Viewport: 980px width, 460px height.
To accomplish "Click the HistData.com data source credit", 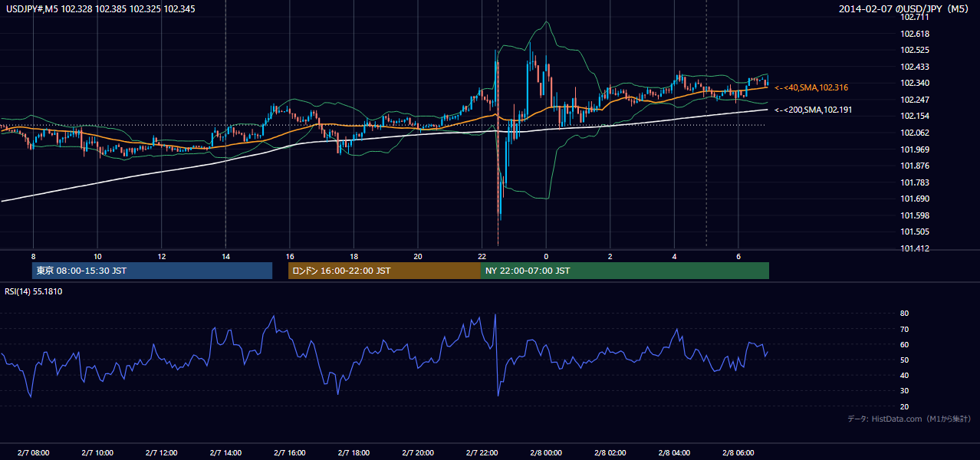I will (x=909, y=419).
